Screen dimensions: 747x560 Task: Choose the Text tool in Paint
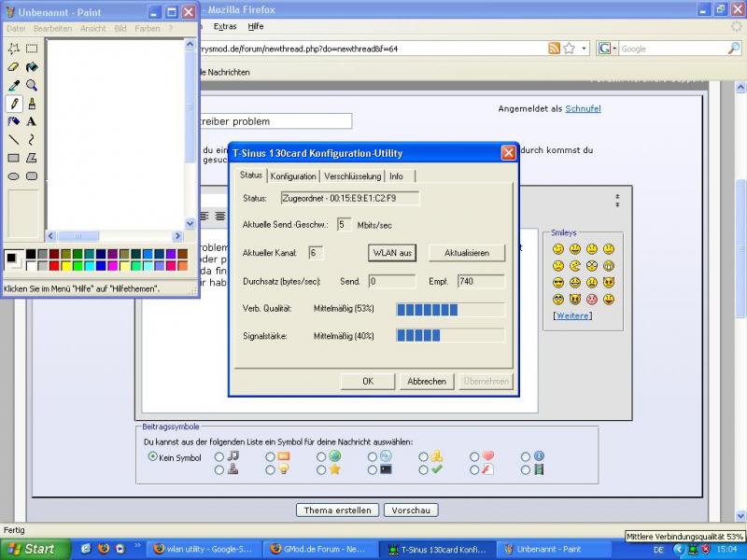click(32, 121)
